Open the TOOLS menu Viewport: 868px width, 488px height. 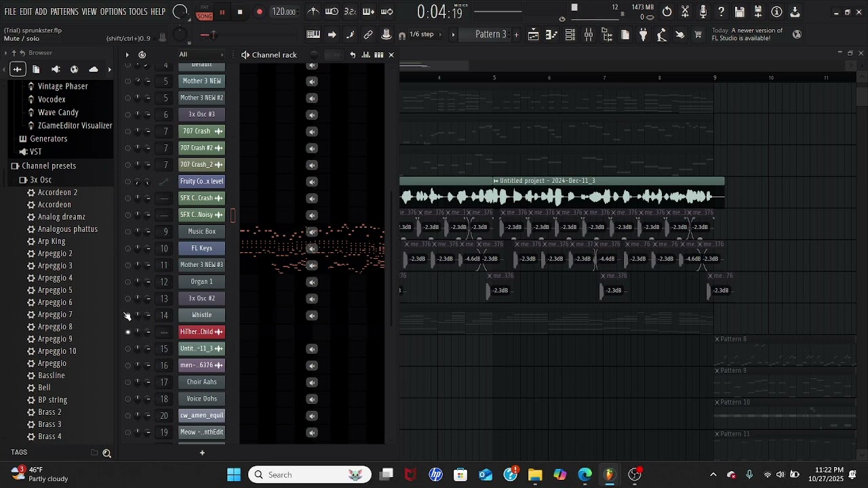pyautogui.click(x=138, y=12)
